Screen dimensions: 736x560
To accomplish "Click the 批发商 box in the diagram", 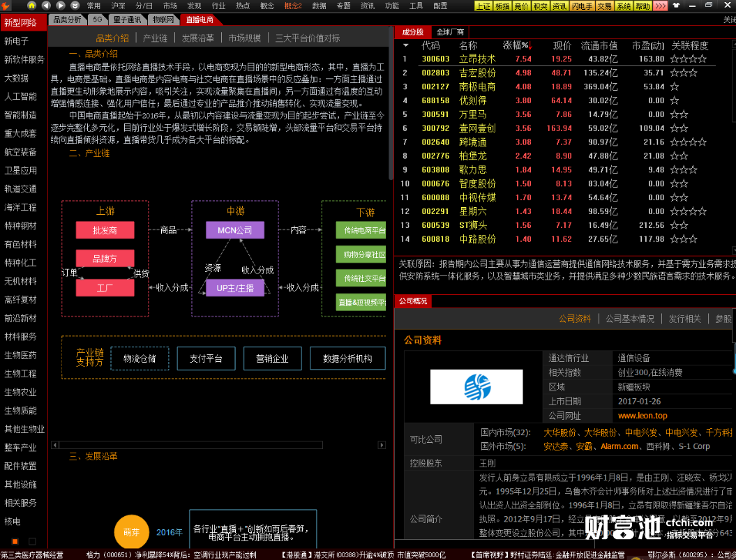I will [x=105, y=230].
